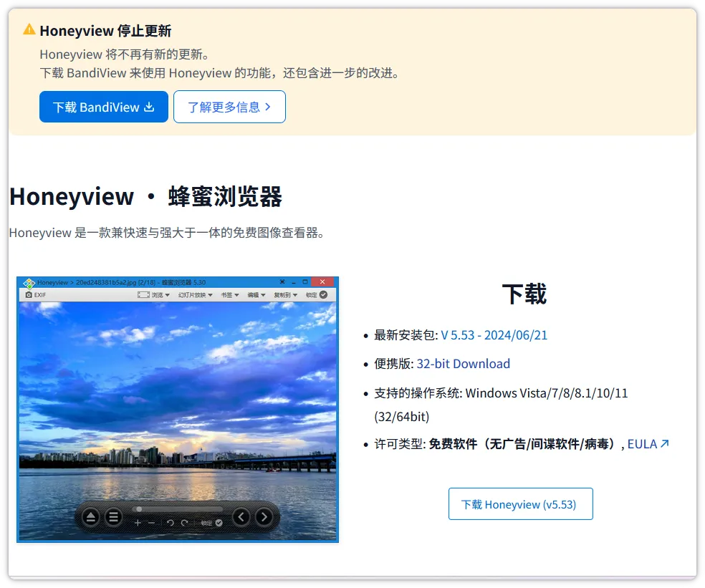Viewport: 705px width, 588px height.
Task: Click the zoom in plus icon
Action: pos(138,523)
